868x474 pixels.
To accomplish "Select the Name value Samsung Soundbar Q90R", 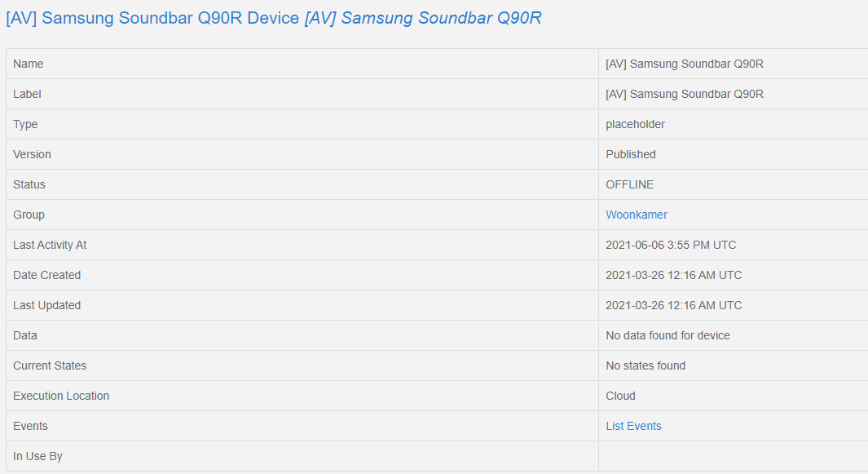I will (x=685, y=64).
